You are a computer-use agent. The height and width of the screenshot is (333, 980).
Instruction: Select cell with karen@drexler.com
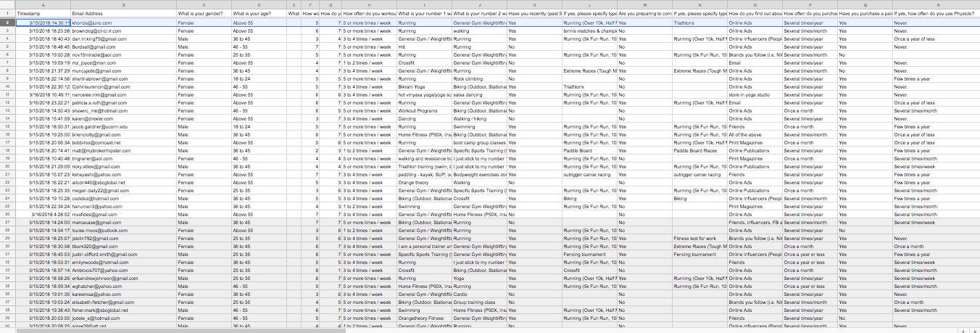click(122, 119)
